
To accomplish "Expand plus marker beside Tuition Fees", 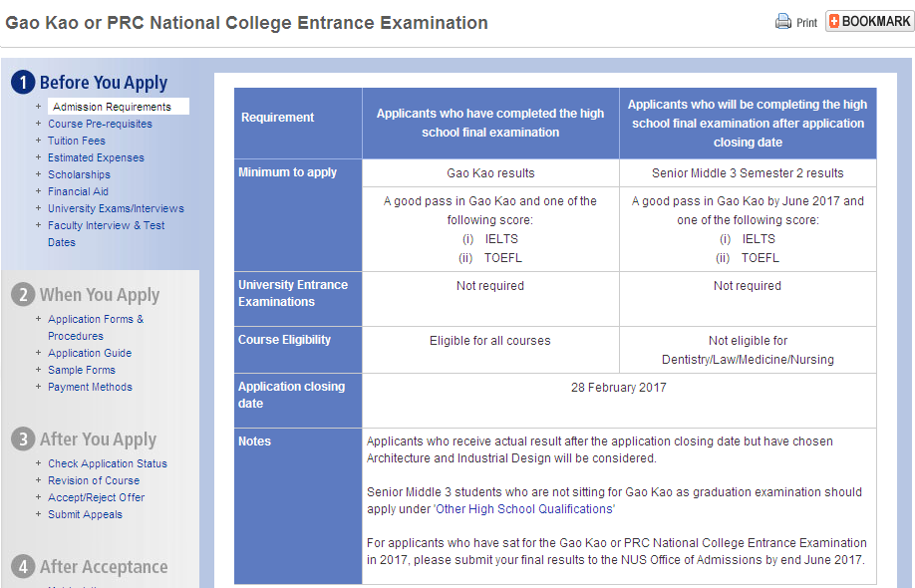I will [x=38, y=140].
